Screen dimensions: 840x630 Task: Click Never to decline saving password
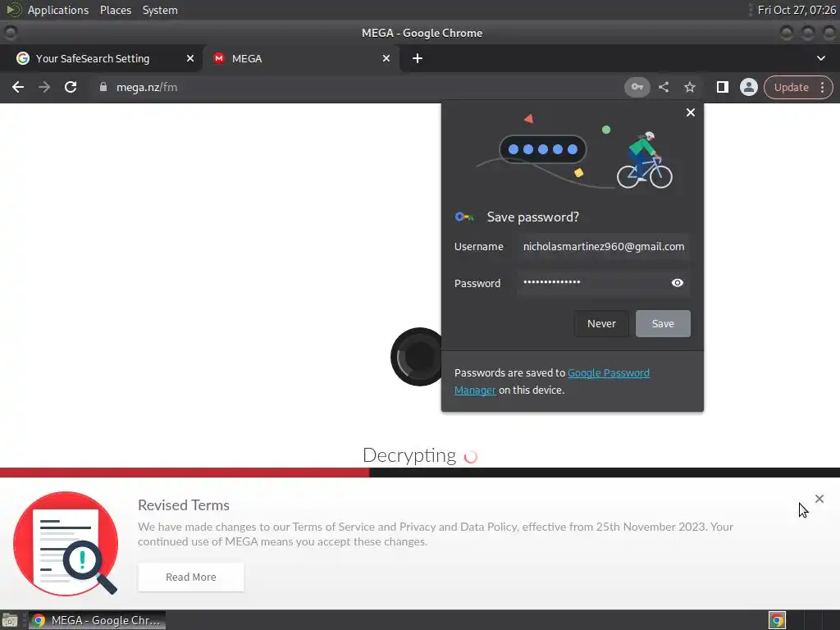601,323
